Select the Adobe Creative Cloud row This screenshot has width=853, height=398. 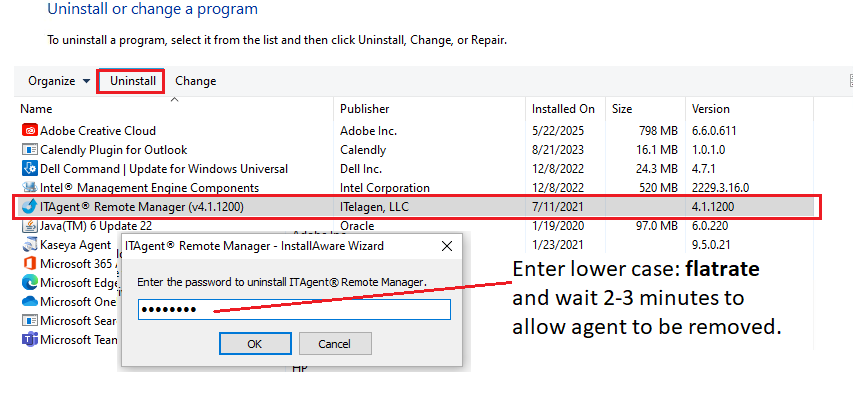pos(416,130)
